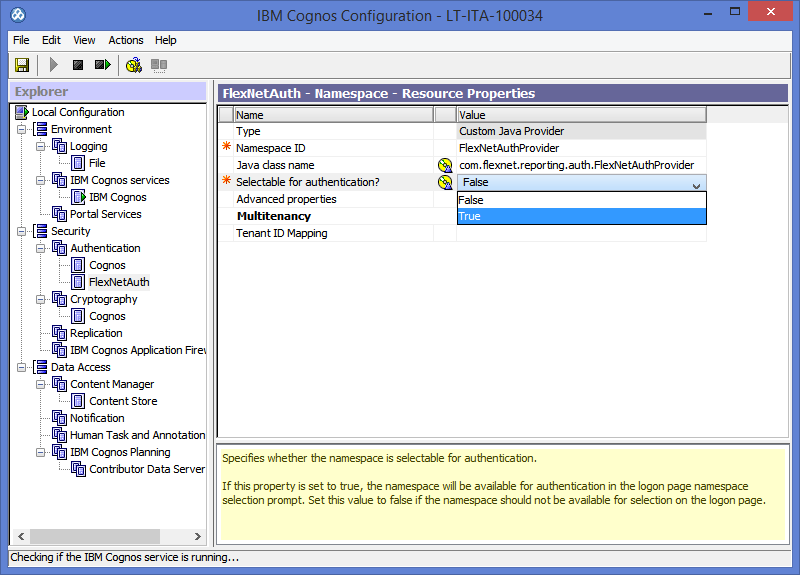Viewport: 800px width, 575px height.
Task: Select IBM Cognos Application Firewall node
Action: coord(138,350)
